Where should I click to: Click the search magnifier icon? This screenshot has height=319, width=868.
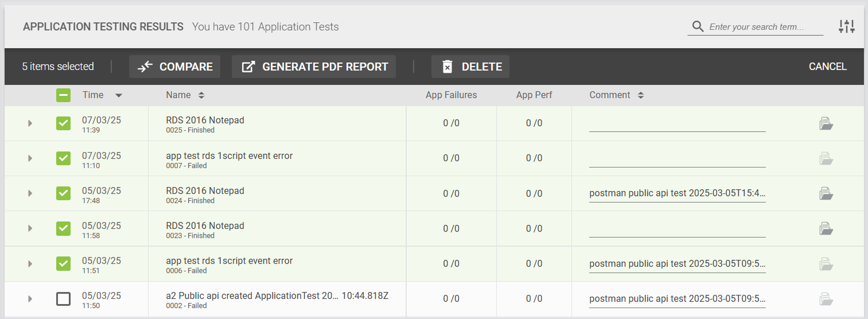[698, 26]
